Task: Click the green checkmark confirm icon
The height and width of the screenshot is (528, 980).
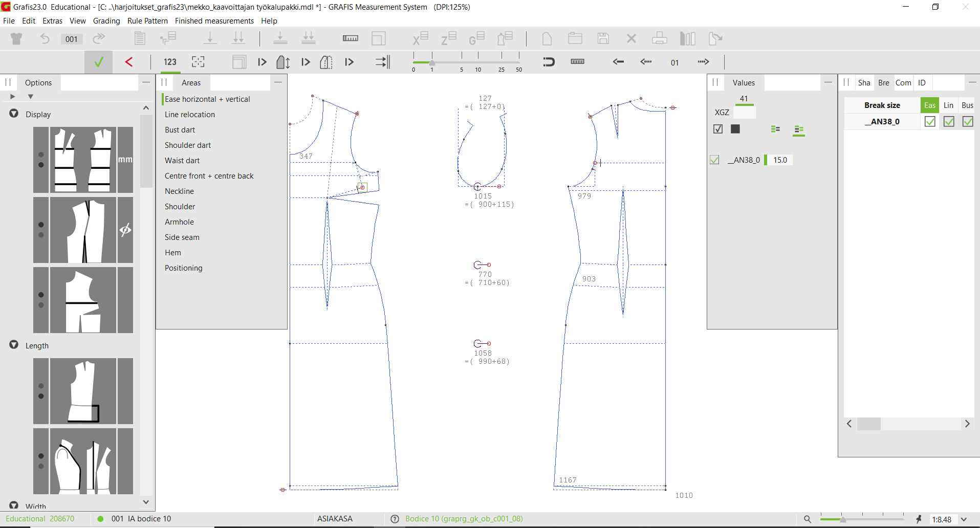Action: coord(99,62)
